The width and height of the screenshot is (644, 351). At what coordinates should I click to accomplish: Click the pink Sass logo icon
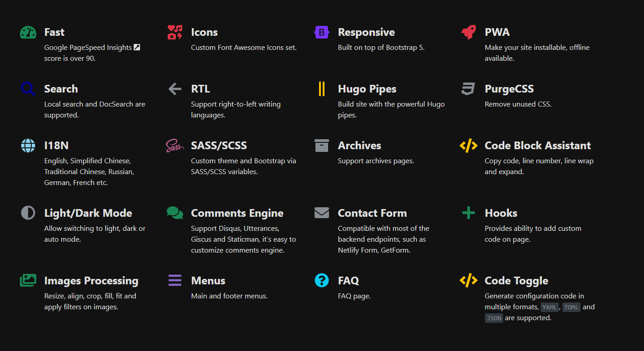coord(175,146)
